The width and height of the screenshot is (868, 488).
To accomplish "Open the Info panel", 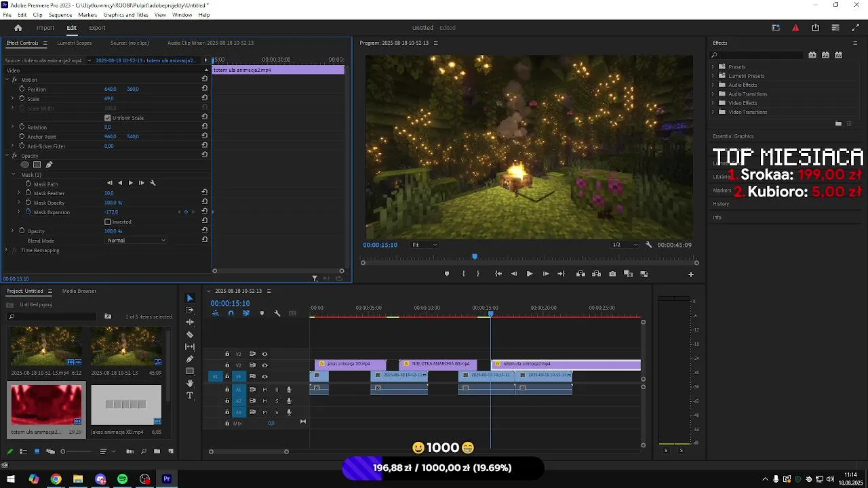I will click(717, 218).
